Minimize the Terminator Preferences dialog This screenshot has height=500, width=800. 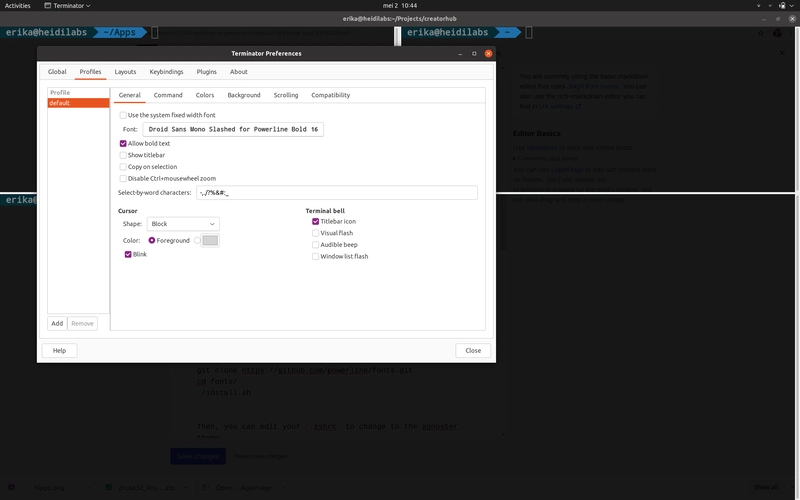[460, 54]
